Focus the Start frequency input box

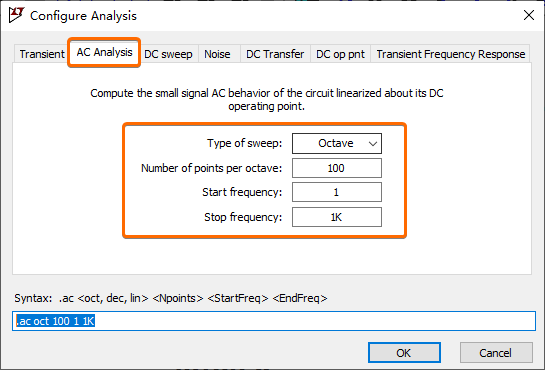point(337,192)
